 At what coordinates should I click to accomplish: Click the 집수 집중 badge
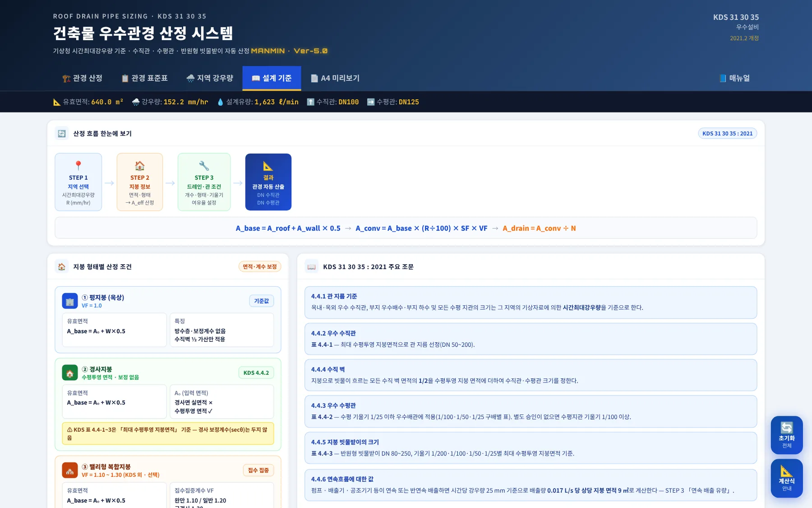pos(258,471)
